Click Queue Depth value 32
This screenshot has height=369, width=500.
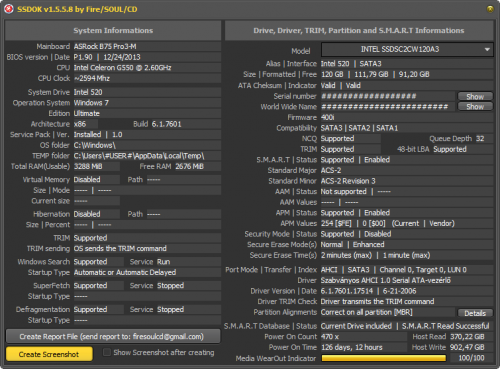[480, 138]
